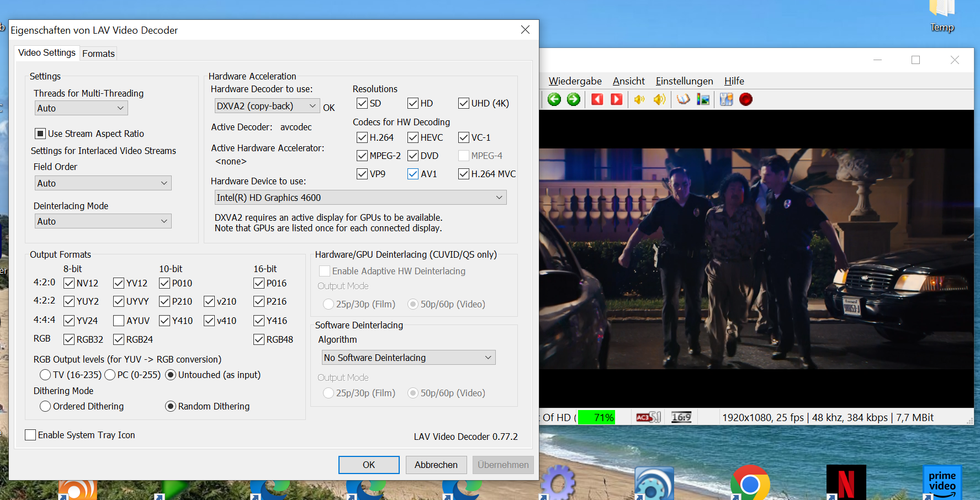980x500 pixels.
Task: Open the Hardware Decoder DXVA2 (copy-back) dropdown
Action: tap(267, 106)
